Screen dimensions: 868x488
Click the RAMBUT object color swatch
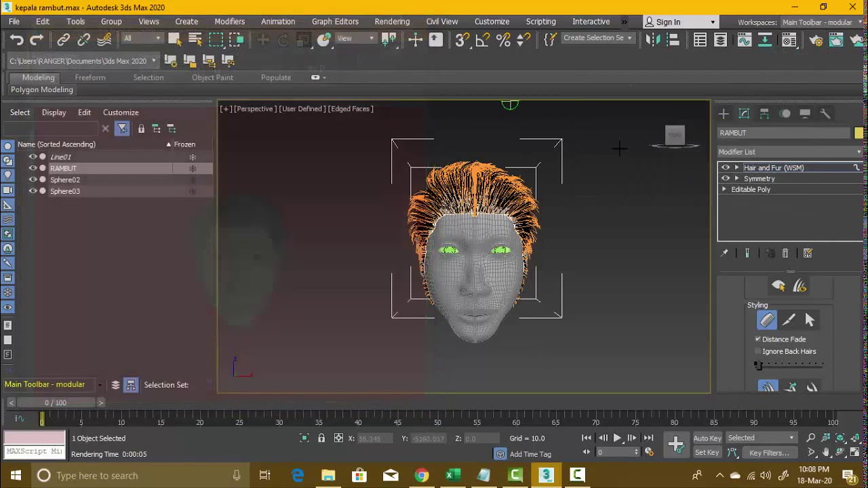pos(859,133)
